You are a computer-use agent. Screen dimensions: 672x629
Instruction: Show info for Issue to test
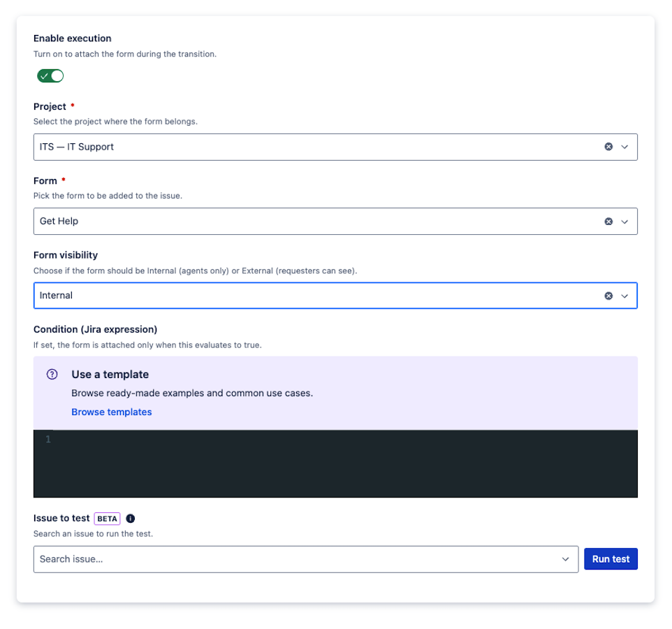coord(131,519)
